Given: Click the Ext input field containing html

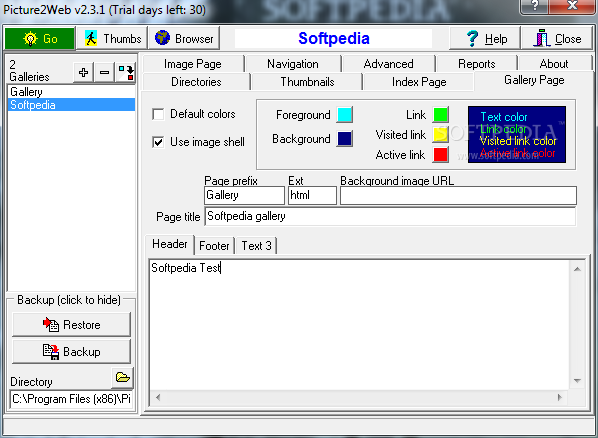Looking at the screenshot, I should tap(312, 195).
